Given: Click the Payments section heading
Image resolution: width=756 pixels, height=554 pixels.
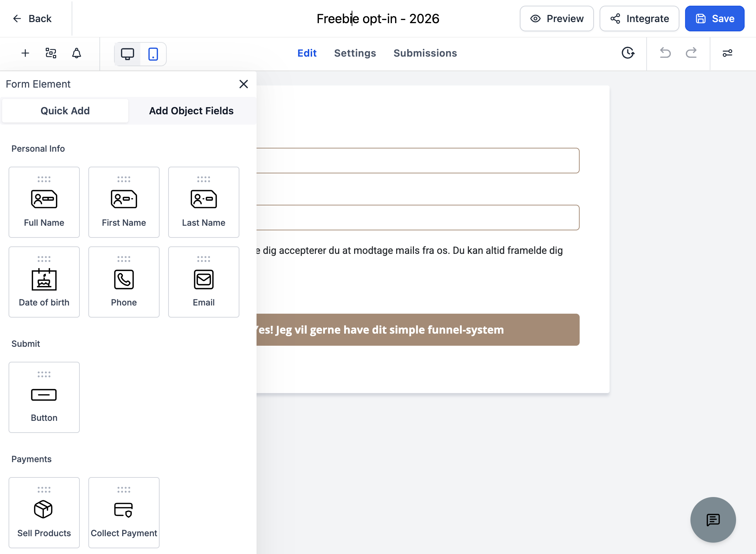Looking at the screenshot, I should point(31,459).
